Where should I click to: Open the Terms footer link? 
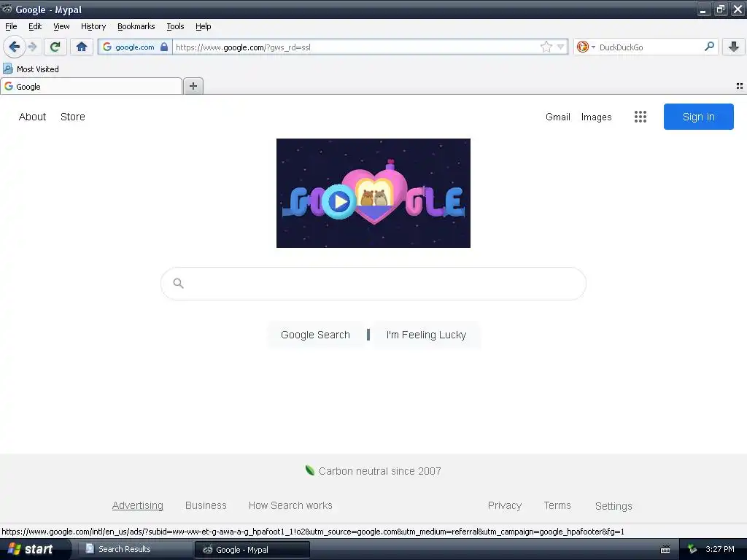(x=557, y=505)
